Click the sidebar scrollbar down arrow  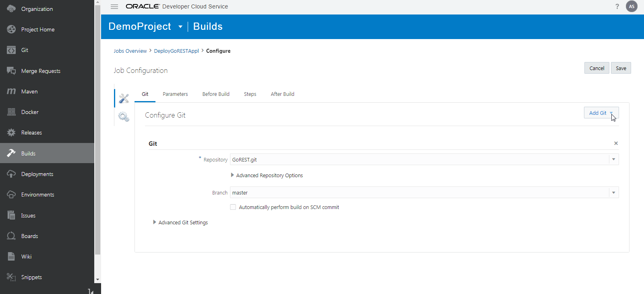97,280
